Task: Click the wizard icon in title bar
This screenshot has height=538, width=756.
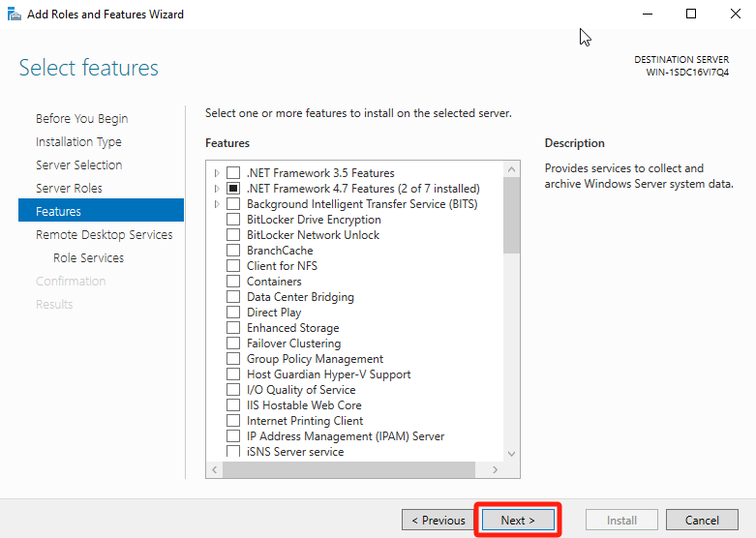Action: click(x=12, y=15)
